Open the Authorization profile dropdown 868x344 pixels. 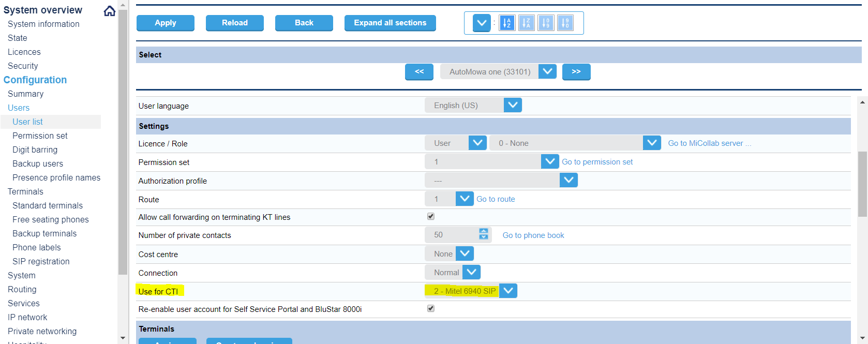coord(568,180)
